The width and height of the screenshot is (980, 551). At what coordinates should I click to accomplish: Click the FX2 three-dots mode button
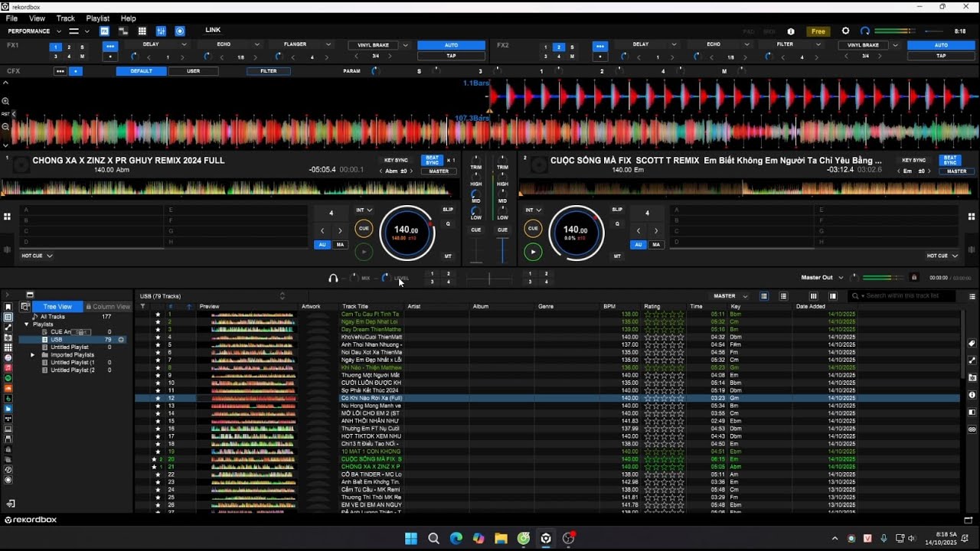point(600,46)
